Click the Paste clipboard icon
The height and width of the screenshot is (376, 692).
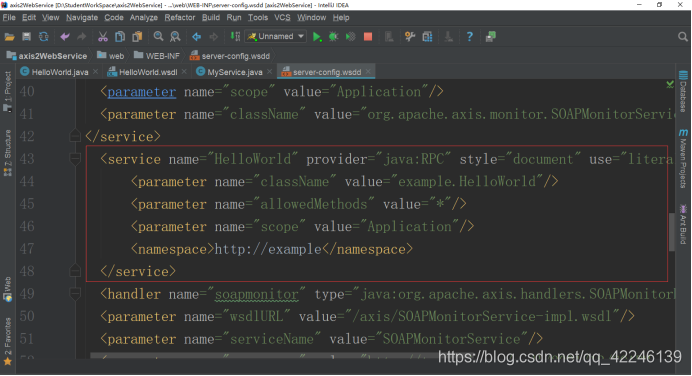(x=137, y=37)
